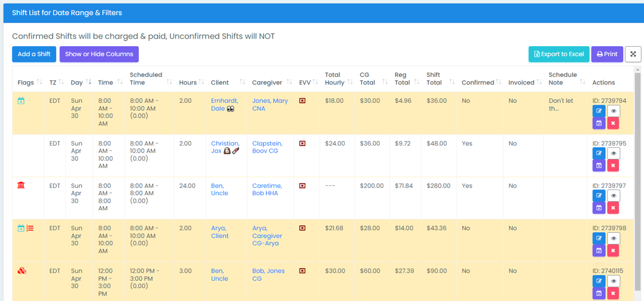Viewport: 644px width, 301px height.
Task: Click the blue edit icon for shift 2739794
Action: coord(599,111)
